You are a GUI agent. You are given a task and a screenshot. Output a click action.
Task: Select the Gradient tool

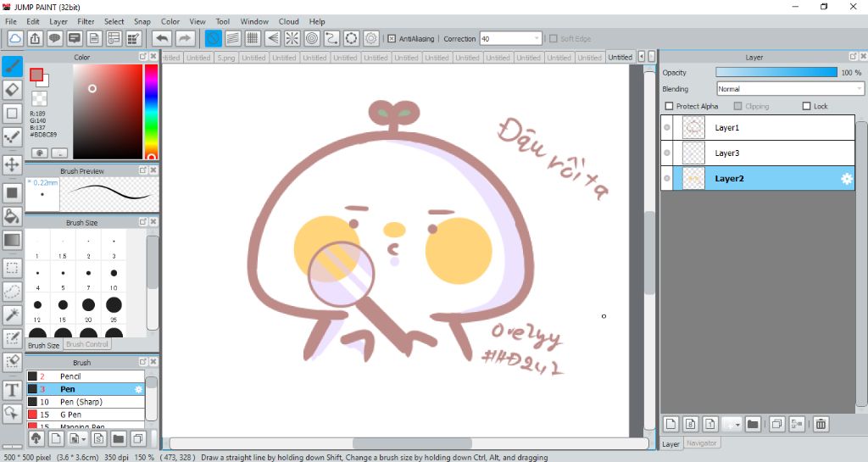pyautogui.click(x=12, y=240)
